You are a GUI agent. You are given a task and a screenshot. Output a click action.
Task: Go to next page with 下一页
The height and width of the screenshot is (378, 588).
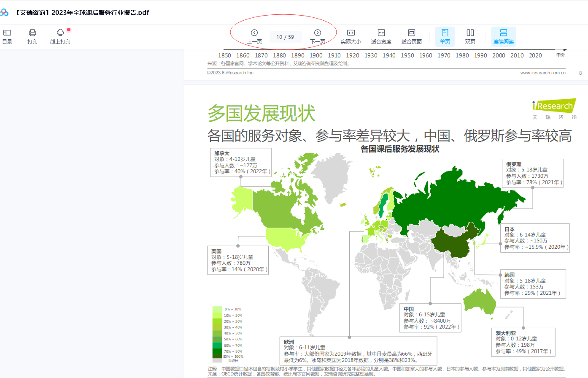click(318, 36)
